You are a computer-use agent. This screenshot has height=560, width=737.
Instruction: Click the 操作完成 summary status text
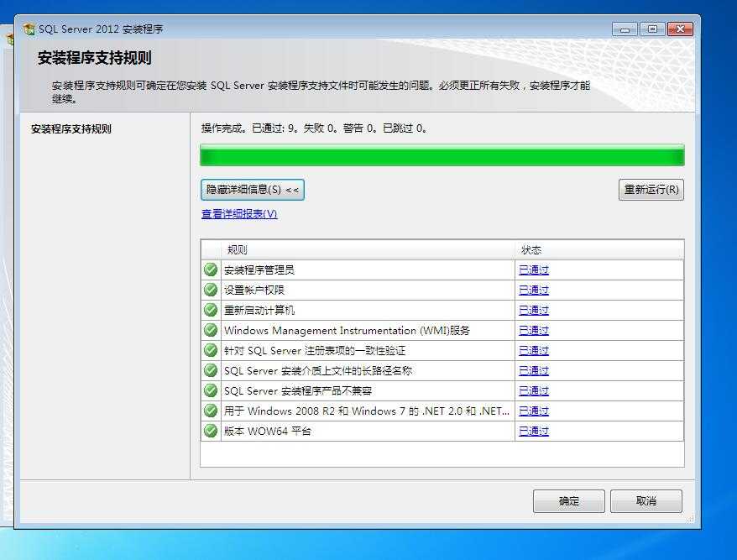(314, 128)
